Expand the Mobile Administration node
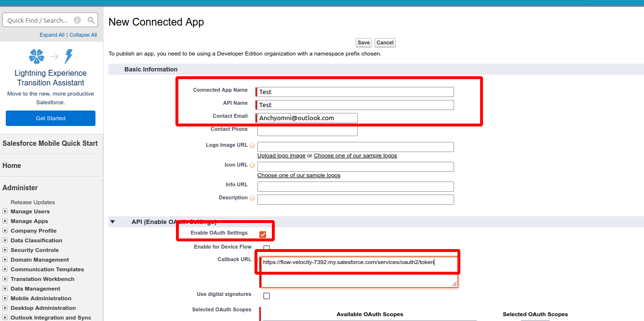This screenshot has height=321, width=644. 5,298
